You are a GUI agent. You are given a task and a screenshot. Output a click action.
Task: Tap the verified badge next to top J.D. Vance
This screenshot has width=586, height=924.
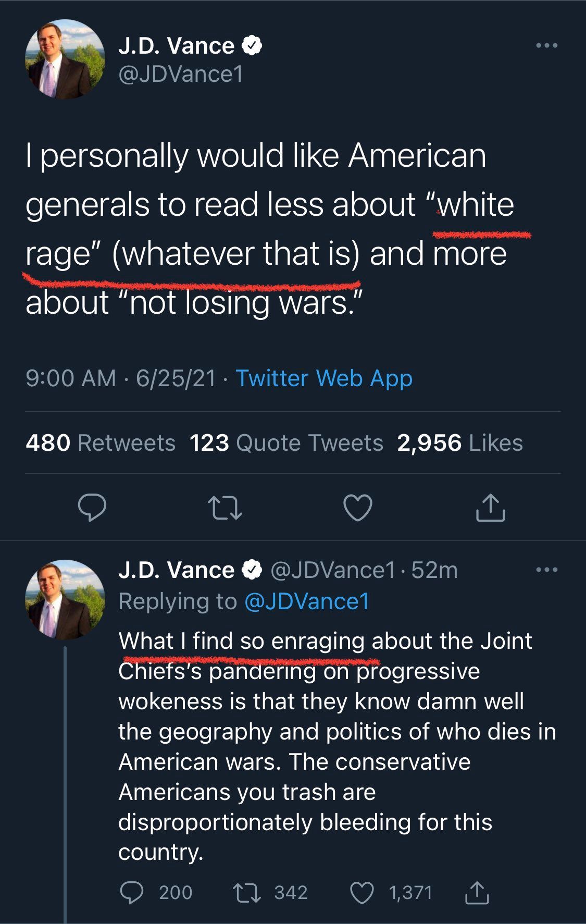(252, 46)
